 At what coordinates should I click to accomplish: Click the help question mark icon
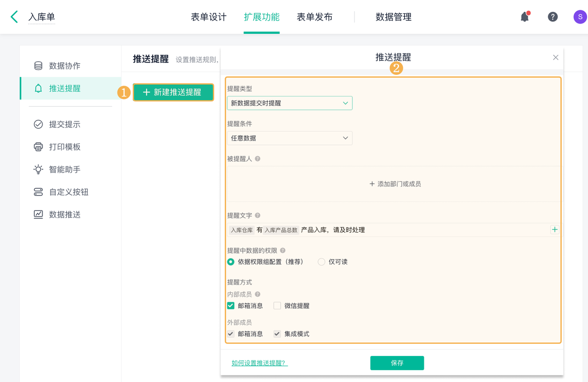click(553, 17)
